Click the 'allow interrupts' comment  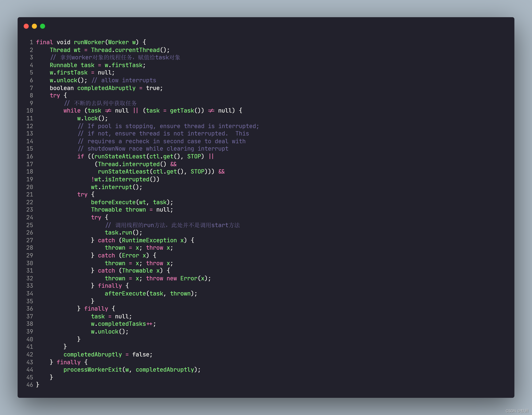pos(128,80)
